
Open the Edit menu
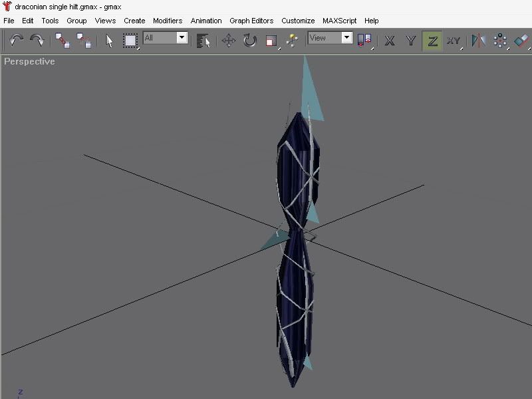[27, 21]
